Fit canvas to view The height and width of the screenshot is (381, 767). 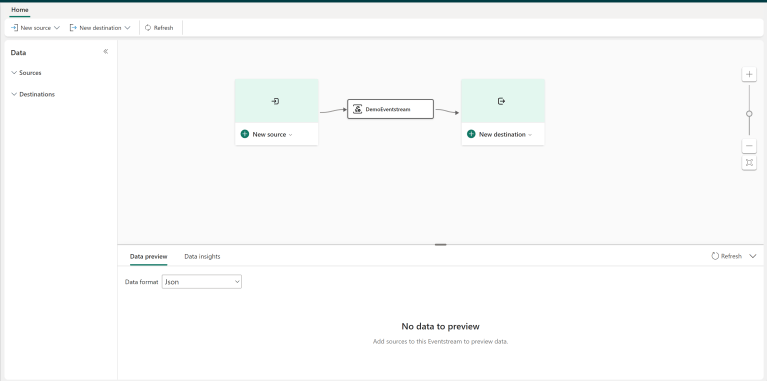pyautogui.click(x=749, y=163)
